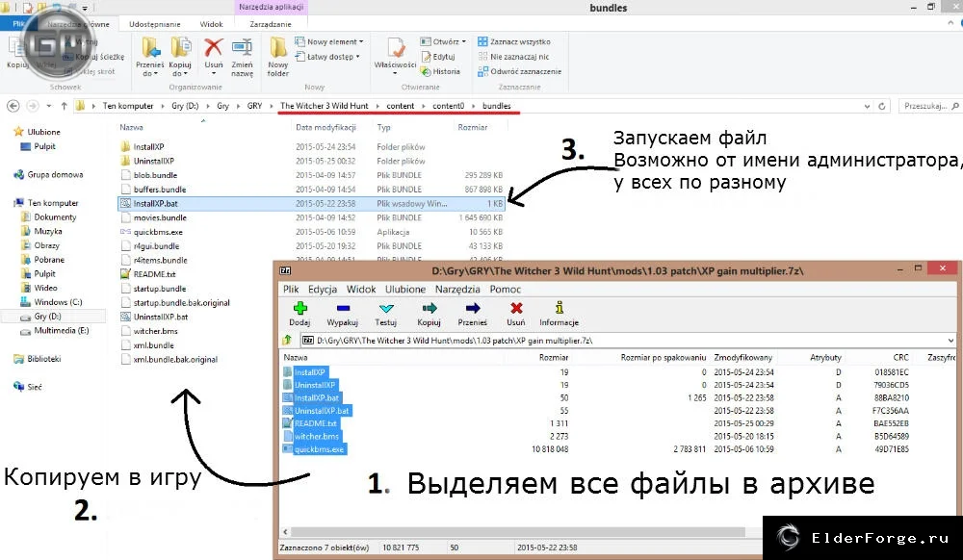This screenshot has height=560, width=963.
Task: Select UninstallXP.bat row in the 7-Zip archive
Action: (322, 410)
